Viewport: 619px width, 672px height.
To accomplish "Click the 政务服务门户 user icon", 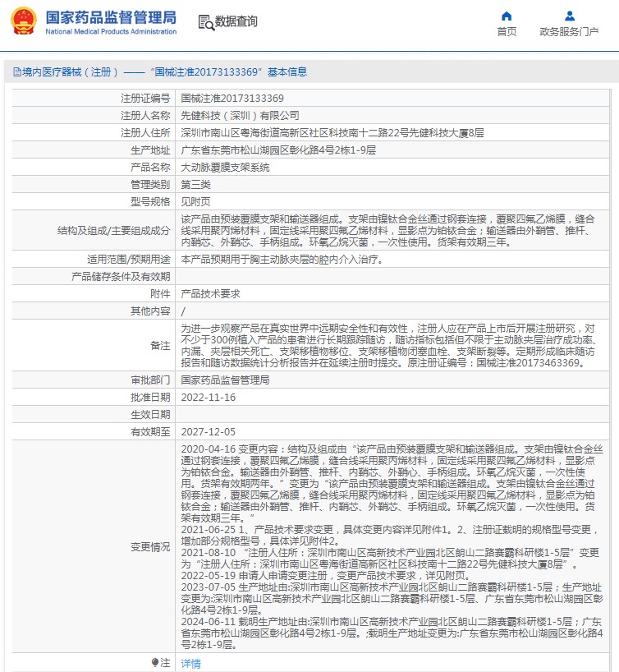I will [x=569, y=16].
